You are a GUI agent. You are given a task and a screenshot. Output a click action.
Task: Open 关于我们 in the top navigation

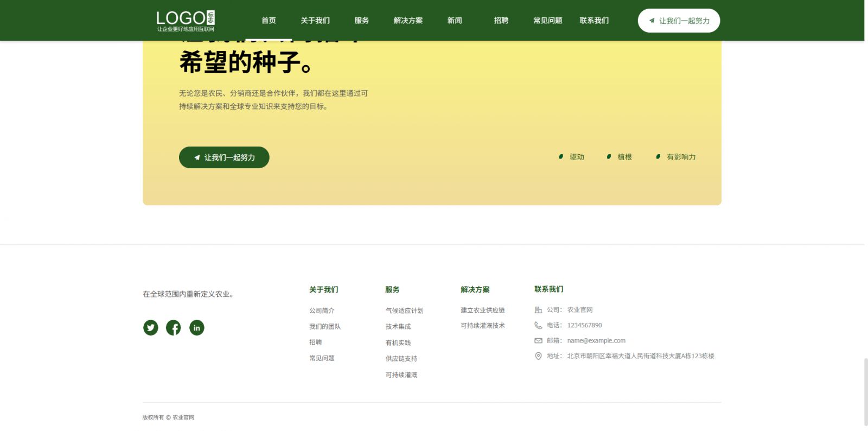click(x=315, y=21)
